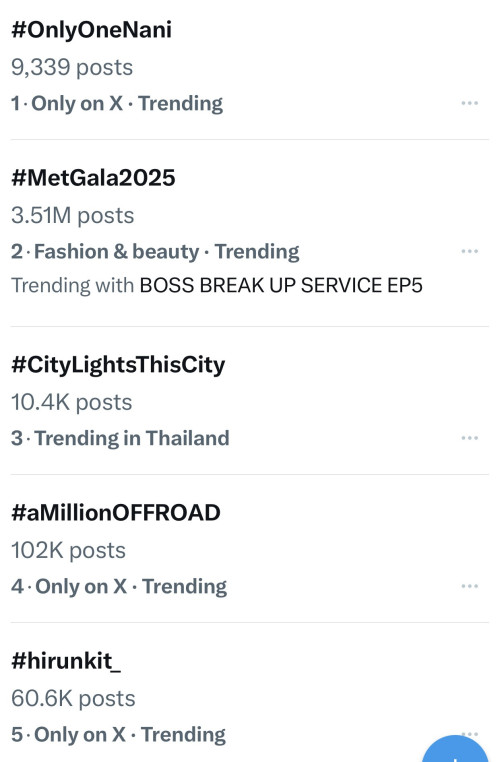Tap the Trending in Thailand label
500x762 pixels.
coord(132,438)
